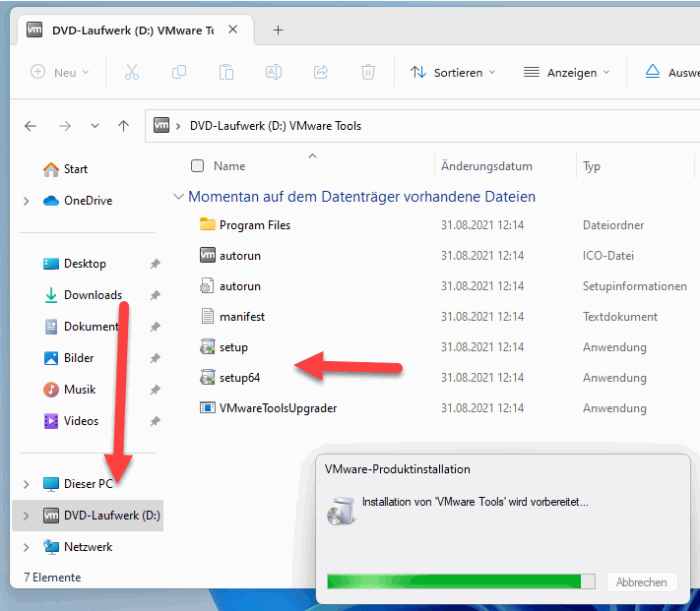Collapse the 'Momentan auf dem Datenträger' group
The width and height of the screenshot is (700, 611).
pos(178,197)
